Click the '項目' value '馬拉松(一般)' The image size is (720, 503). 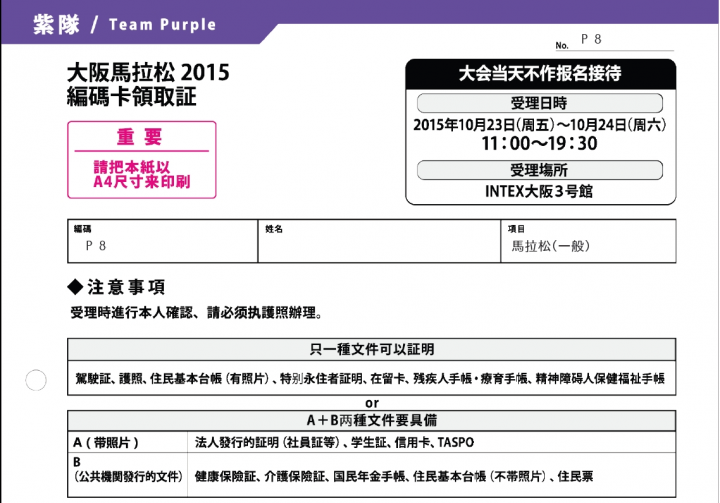point(551,246)
